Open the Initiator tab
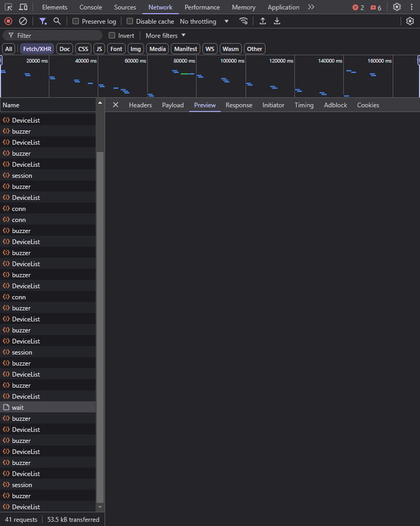This screenshot has height=526, width=420. click(273, 105)
